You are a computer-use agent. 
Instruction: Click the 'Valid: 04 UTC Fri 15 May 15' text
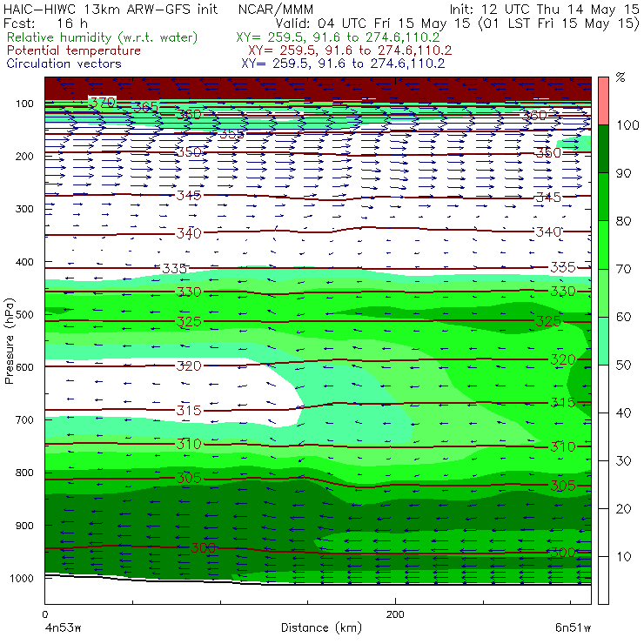coord(372,23)
